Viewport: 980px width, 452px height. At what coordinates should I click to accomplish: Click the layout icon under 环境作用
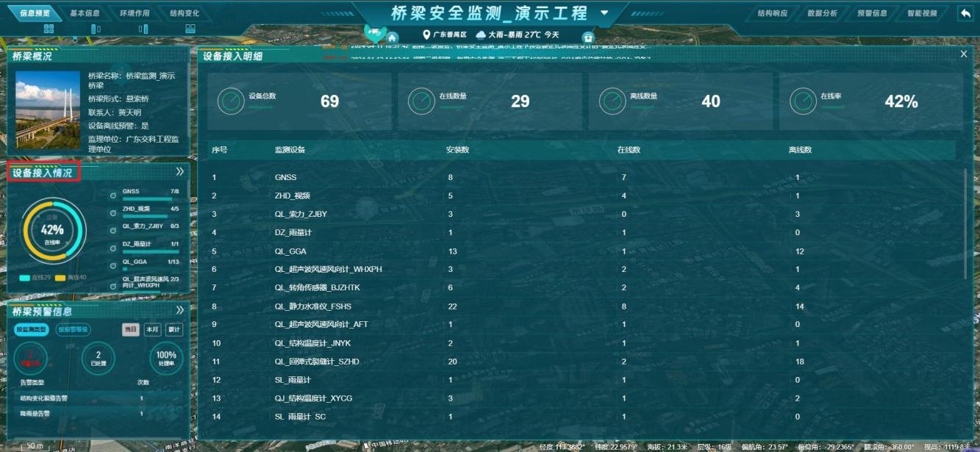pos(143,29)
